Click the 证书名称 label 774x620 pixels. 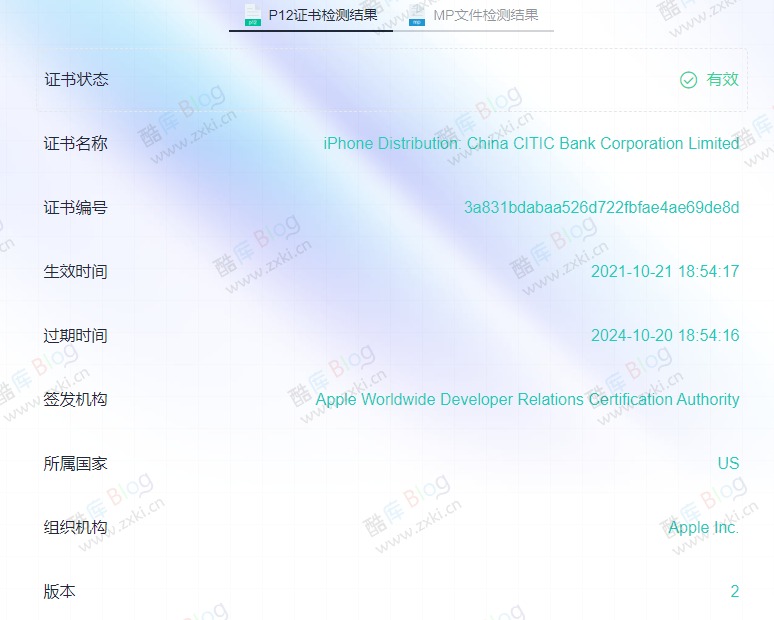coord(76,144)
